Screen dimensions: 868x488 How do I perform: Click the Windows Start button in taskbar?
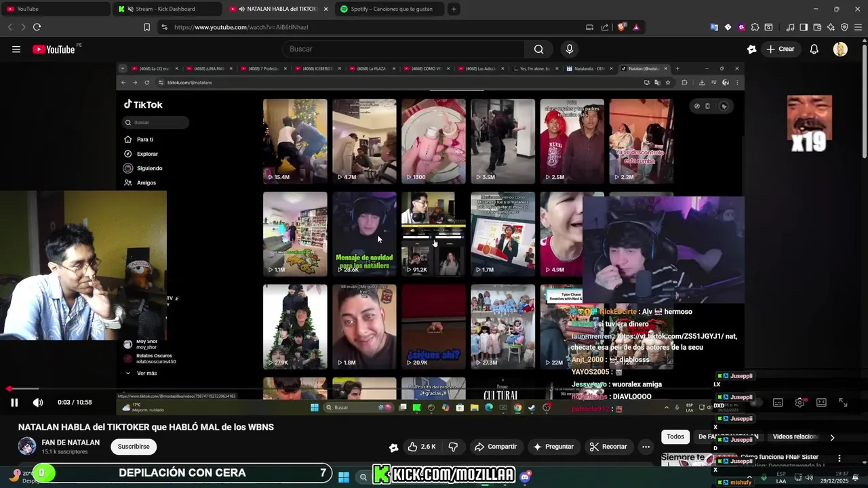pos(344,477)
